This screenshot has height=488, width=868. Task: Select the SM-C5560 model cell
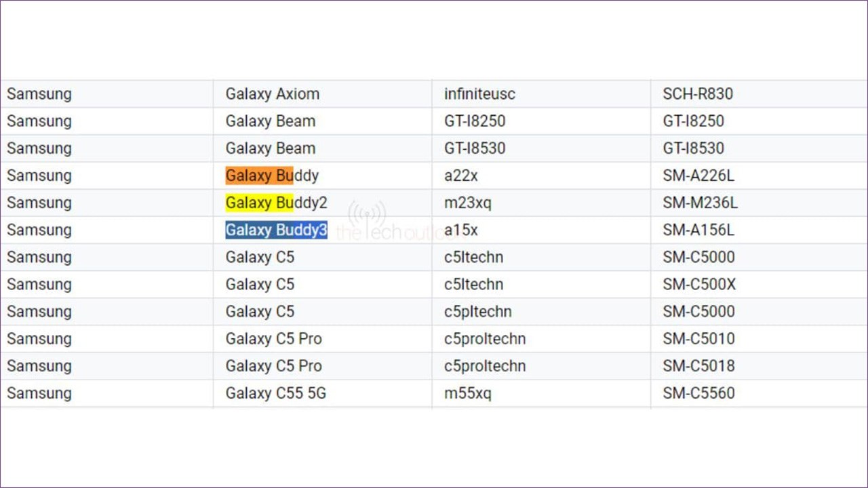[698, 393]
